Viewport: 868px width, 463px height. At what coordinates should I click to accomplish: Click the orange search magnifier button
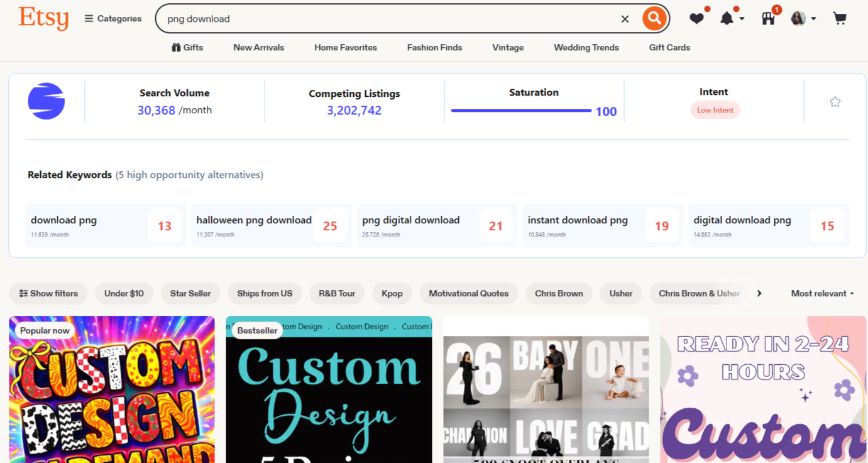tap(654, 18)
